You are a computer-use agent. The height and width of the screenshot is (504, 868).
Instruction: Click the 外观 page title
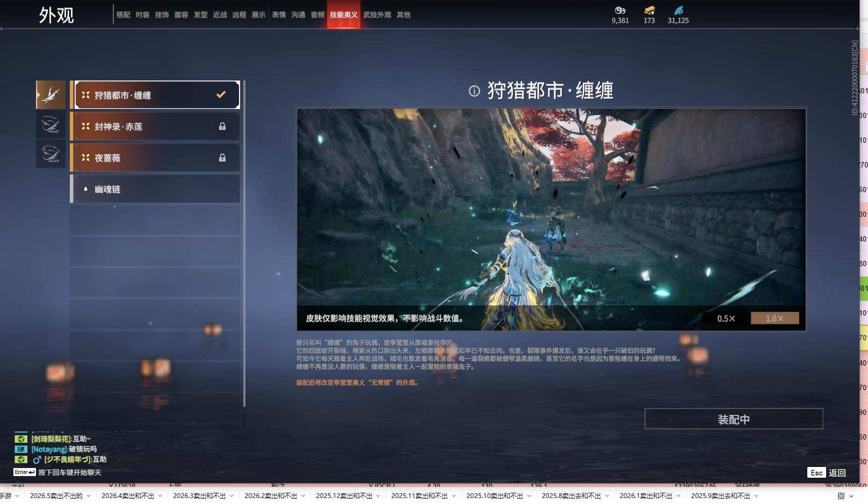pos(56,15)
